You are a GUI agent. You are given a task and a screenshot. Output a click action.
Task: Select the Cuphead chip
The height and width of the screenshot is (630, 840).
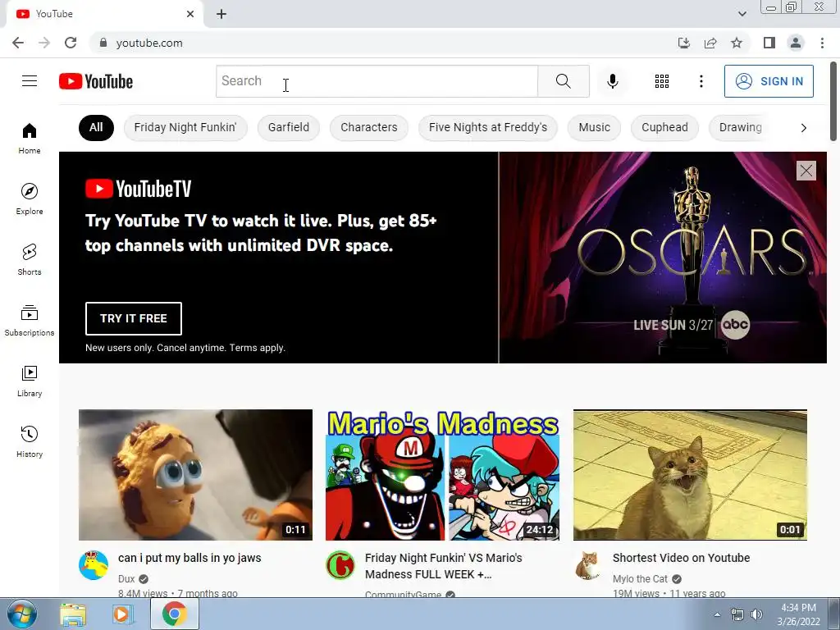pyautogui.click(x=664, y=127)
